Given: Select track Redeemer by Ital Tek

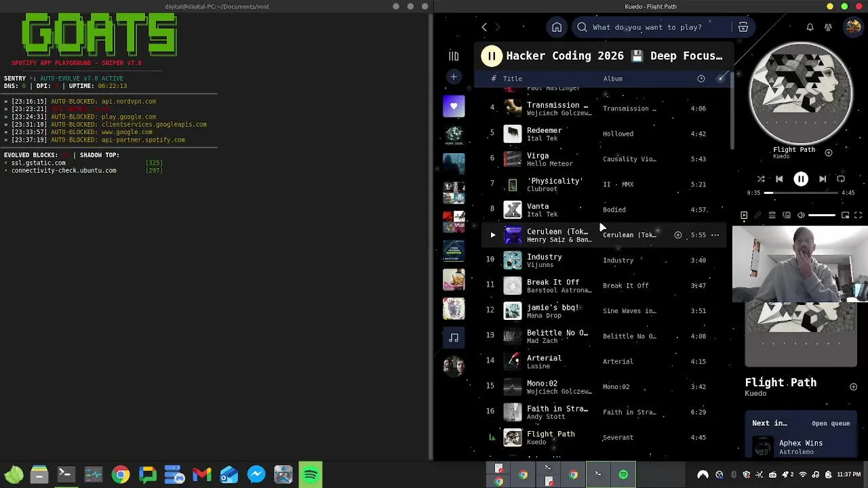Looking at the screenshot, I should point(604,134).
